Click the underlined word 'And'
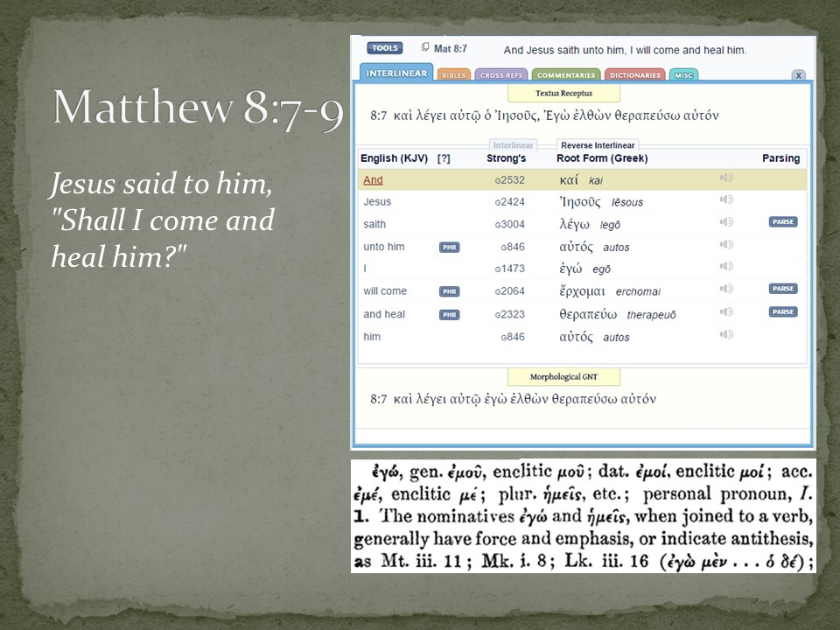Image resolution: width=840 pixels, height=630 pixels. tap(373, 180)
